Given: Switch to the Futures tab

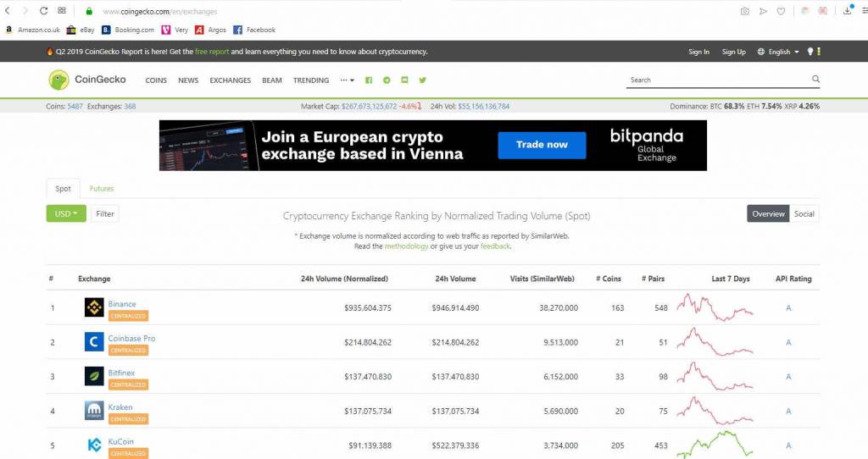Looking at the screenshot, I should point(102,189).
